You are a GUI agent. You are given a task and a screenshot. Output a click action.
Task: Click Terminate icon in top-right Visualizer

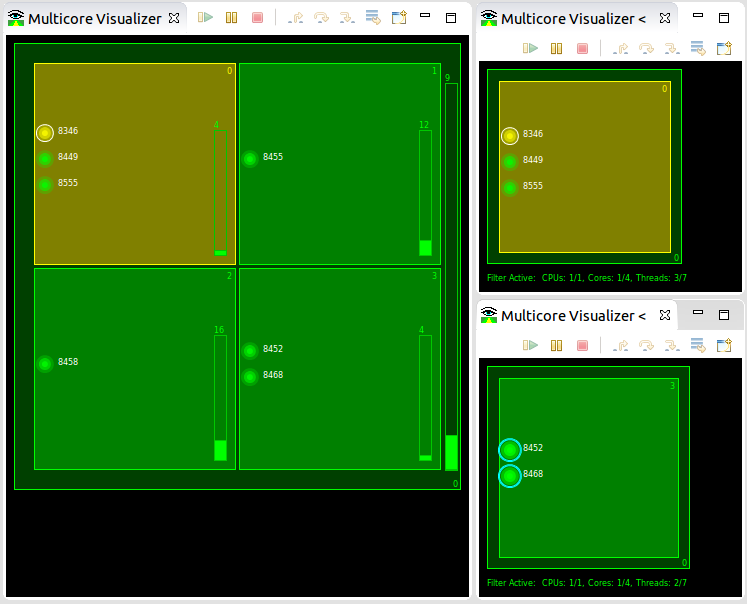click(582, 49)
